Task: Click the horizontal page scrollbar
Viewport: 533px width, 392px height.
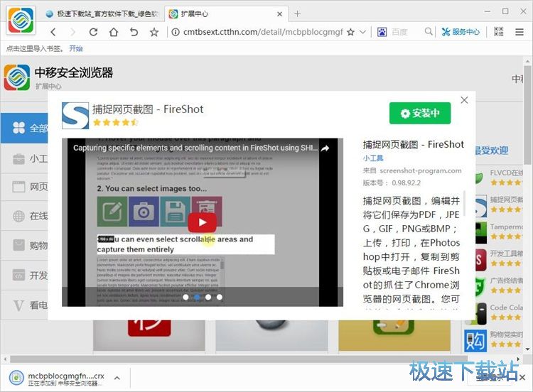Action: coord(238,359)
